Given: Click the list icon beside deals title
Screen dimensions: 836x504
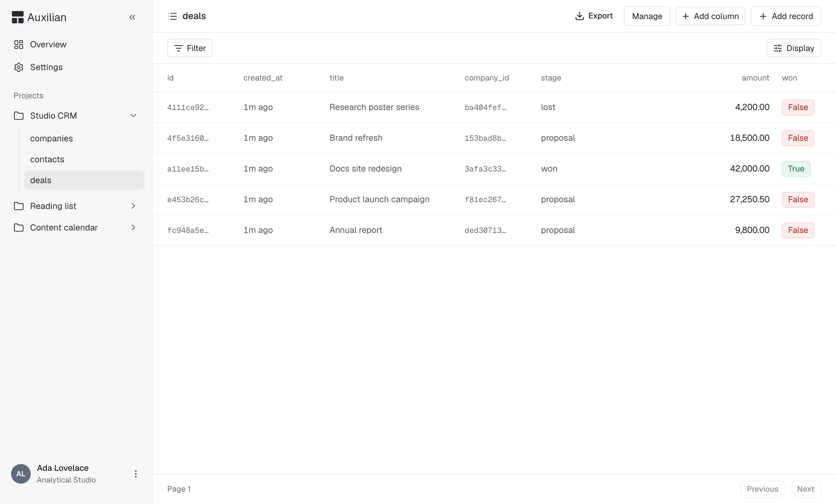Looking at the screenshot, I should pos(172,16).
